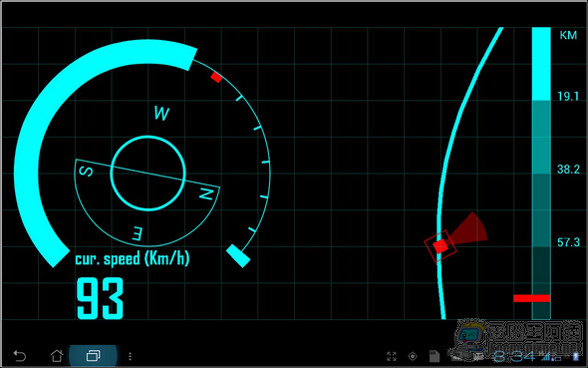
Task: Tap the Android back arrow icon
Action: coord(20,356)
